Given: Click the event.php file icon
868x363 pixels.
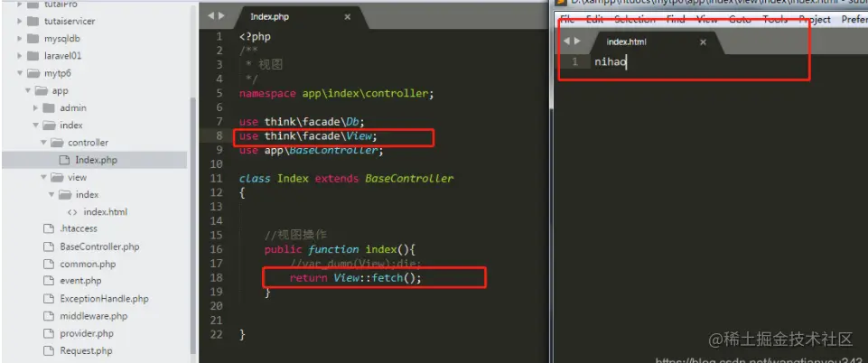Looking at the screenshot, I should coord(48,281).
